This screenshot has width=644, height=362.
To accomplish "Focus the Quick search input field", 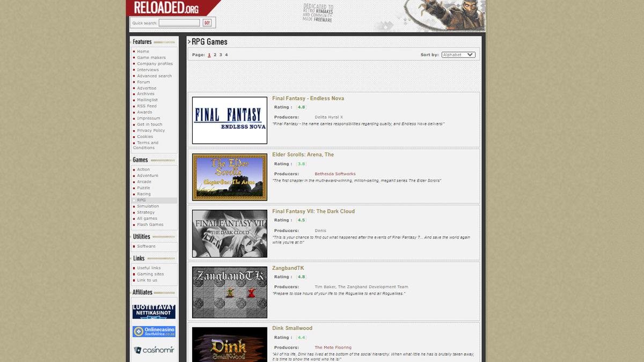I will point(179,23).
